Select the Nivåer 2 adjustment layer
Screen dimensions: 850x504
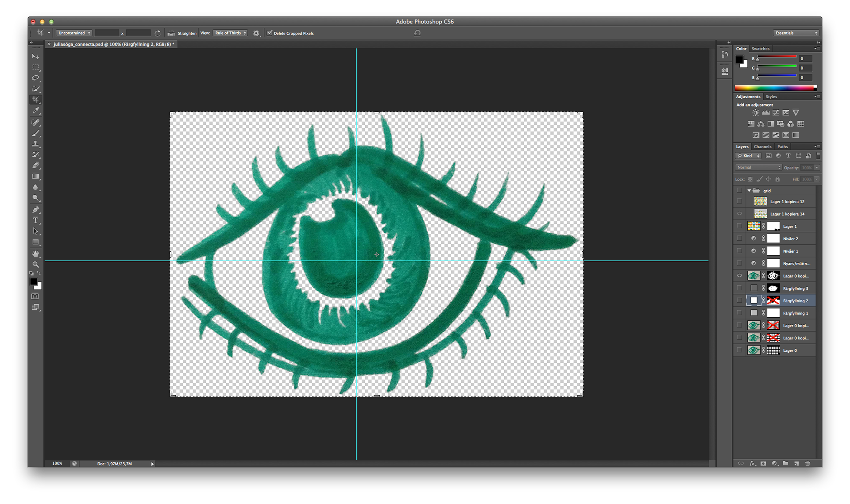[x=790, y=239]
